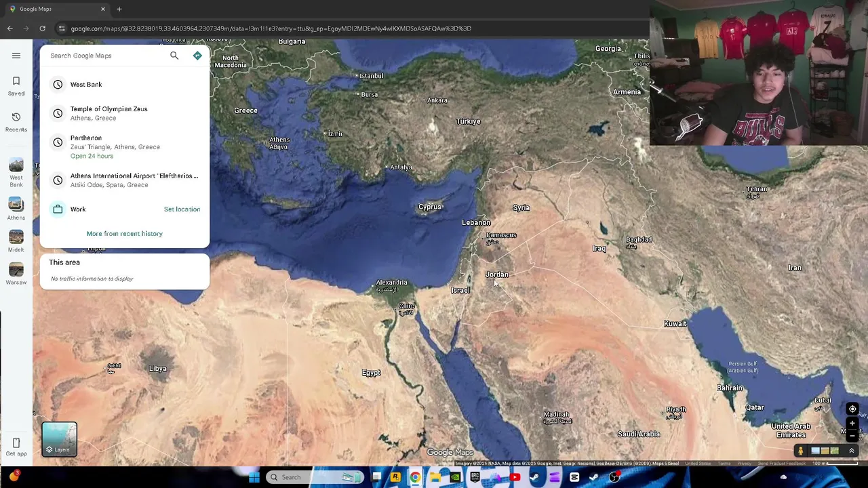The height and width of the screenshot is (488, 868).
Task: Open the Google Maps hamburger menu
Action: click(x=16, y=56)
